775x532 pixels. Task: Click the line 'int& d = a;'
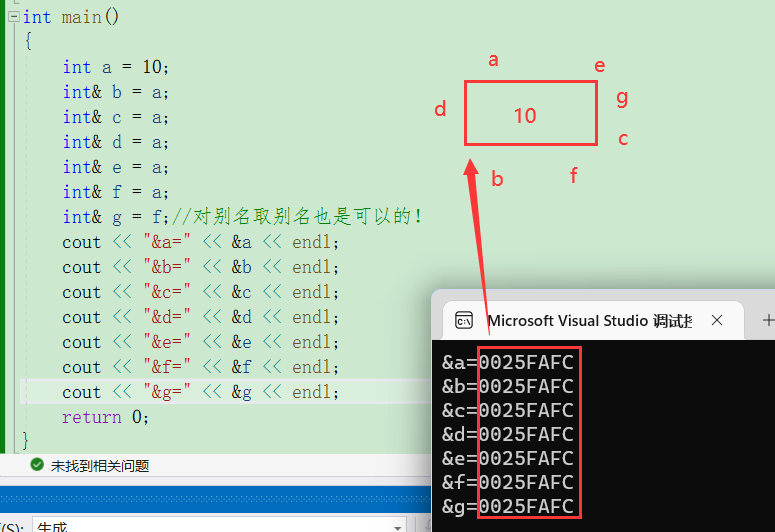coord(116,142)
